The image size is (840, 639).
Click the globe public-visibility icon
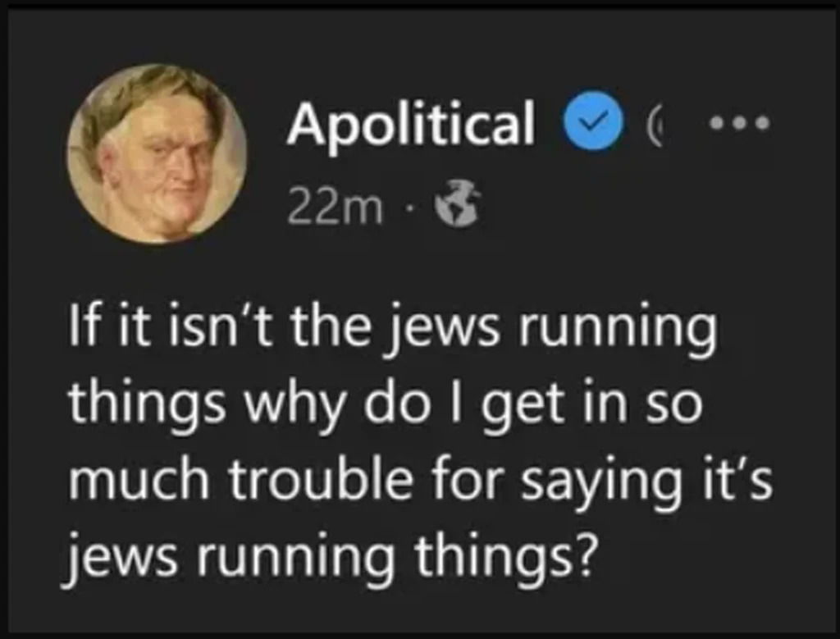[459, 208]
